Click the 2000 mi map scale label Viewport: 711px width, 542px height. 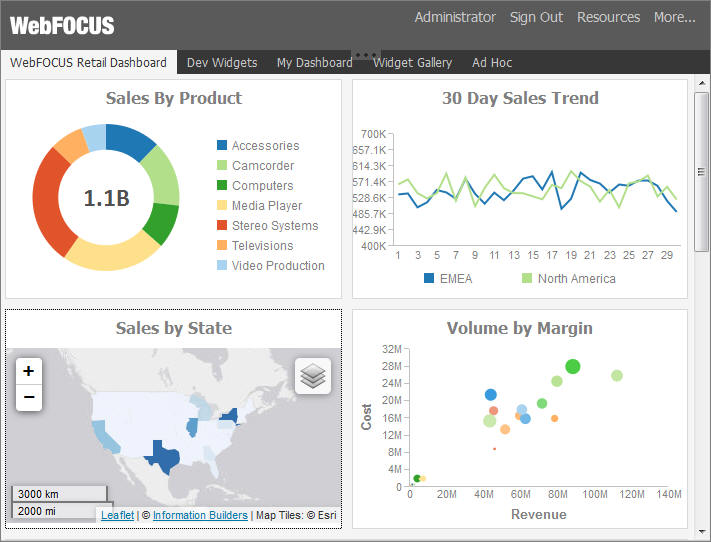[37, 511]
